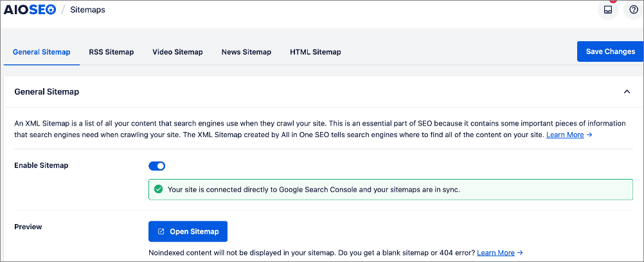644x262 pixels.
Task: Switch to the RSS Sitemap tab
Action: coord(111,52)
